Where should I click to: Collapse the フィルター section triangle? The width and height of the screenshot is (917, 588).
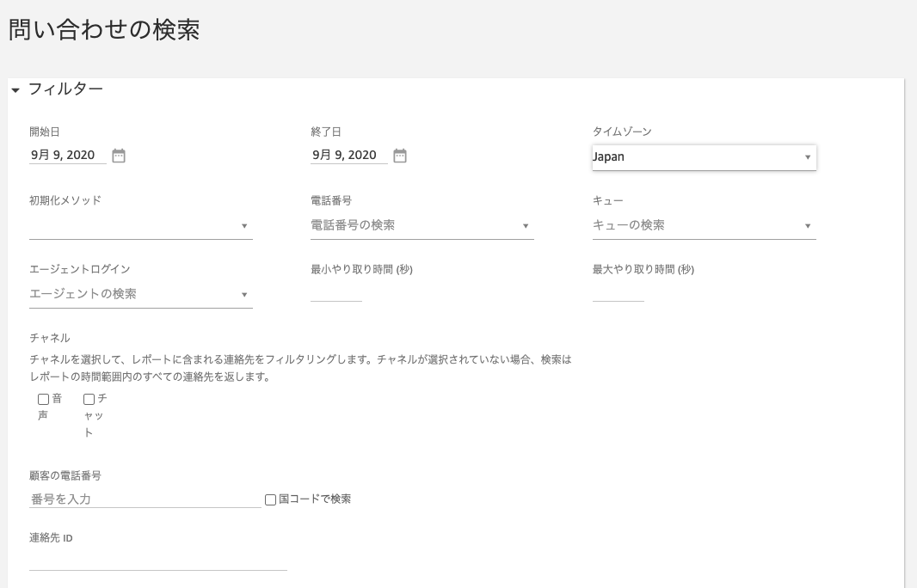(15, 90)
